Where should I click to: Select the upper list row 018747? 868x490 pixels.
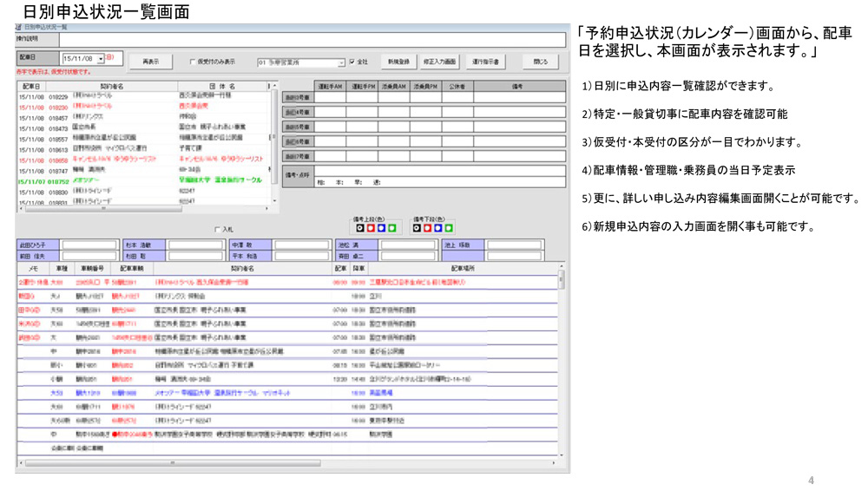[144, 171]
